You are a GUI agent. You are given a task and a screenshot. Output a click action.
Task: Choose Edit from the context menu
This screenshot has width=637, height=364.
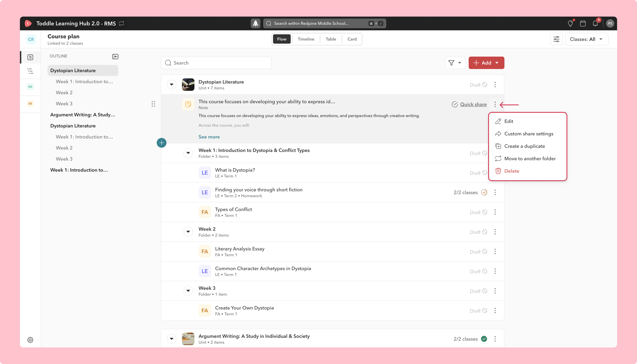coord(528,121)
